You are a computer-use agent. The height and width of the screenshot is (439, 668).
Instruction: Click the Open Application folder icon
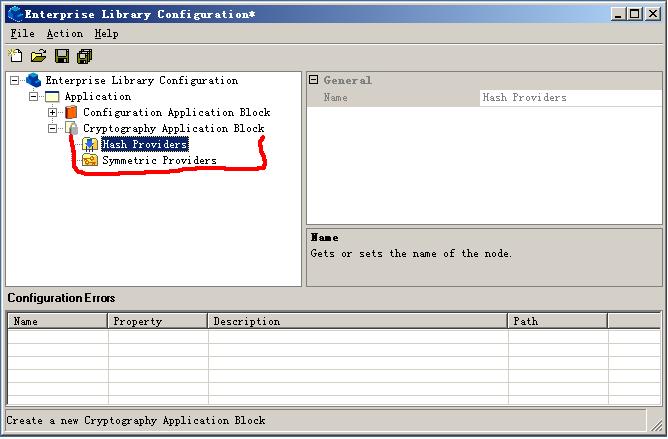tap(39, 56)
